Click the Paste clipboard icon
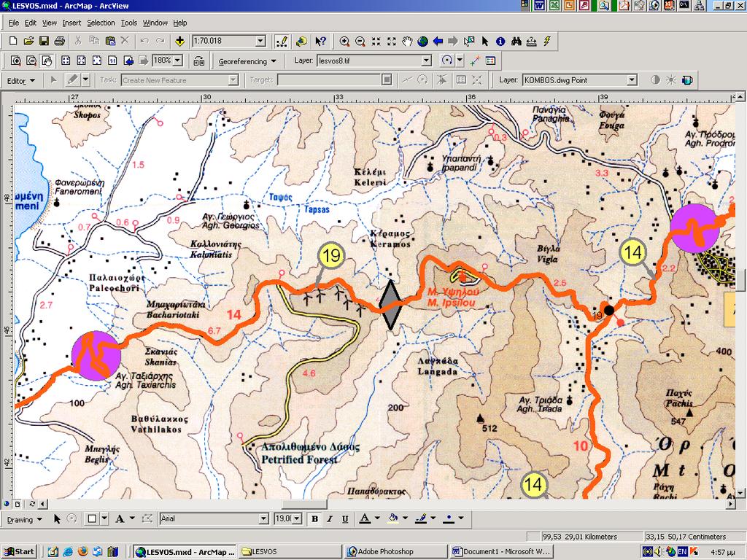The image size is (747, 560). (110, 42)
